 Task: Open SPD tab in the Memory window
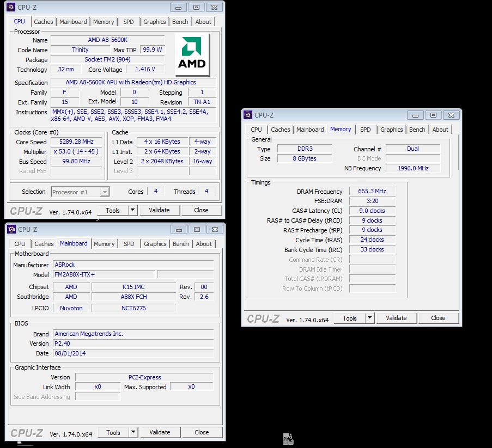click(366, 130)
